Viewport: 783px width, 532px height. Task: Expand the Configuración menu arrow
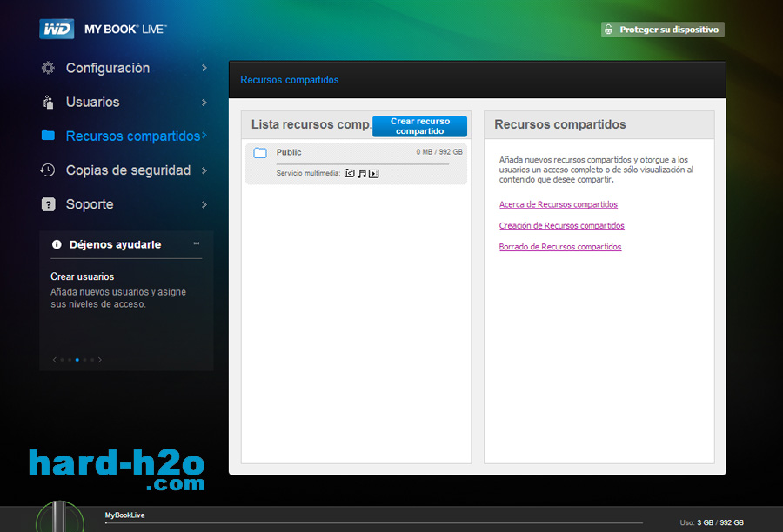coord(204,68)
